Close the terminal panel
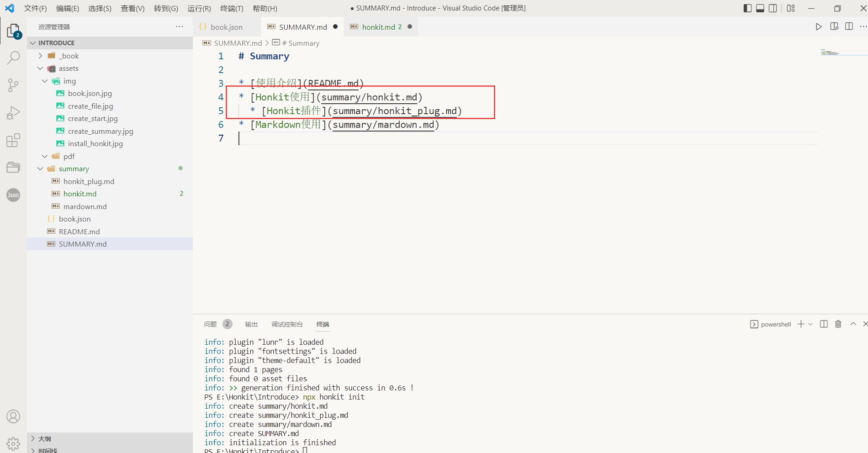 click(x=865, y=324)
